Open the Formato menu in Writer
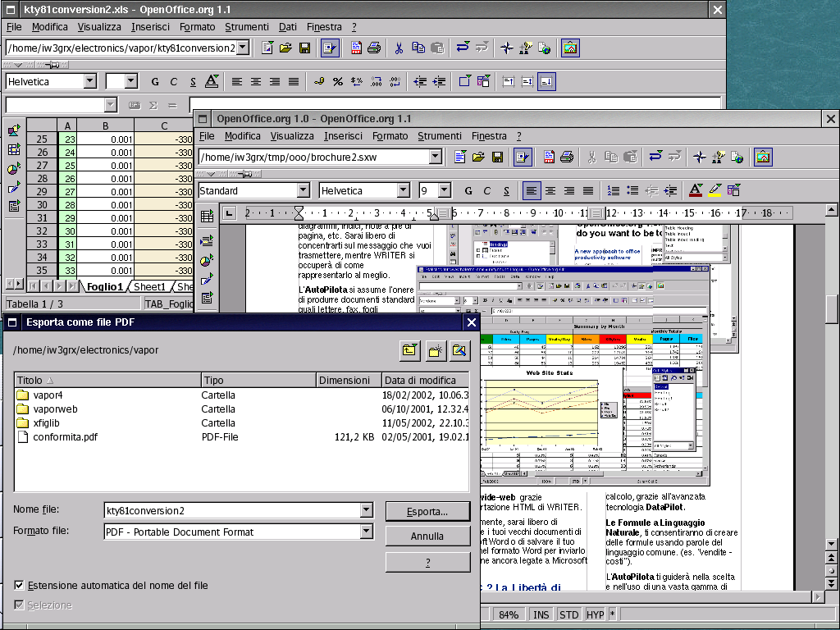This screenshot has height=630, width=840. pyautogui.click(x=390, y=136)
